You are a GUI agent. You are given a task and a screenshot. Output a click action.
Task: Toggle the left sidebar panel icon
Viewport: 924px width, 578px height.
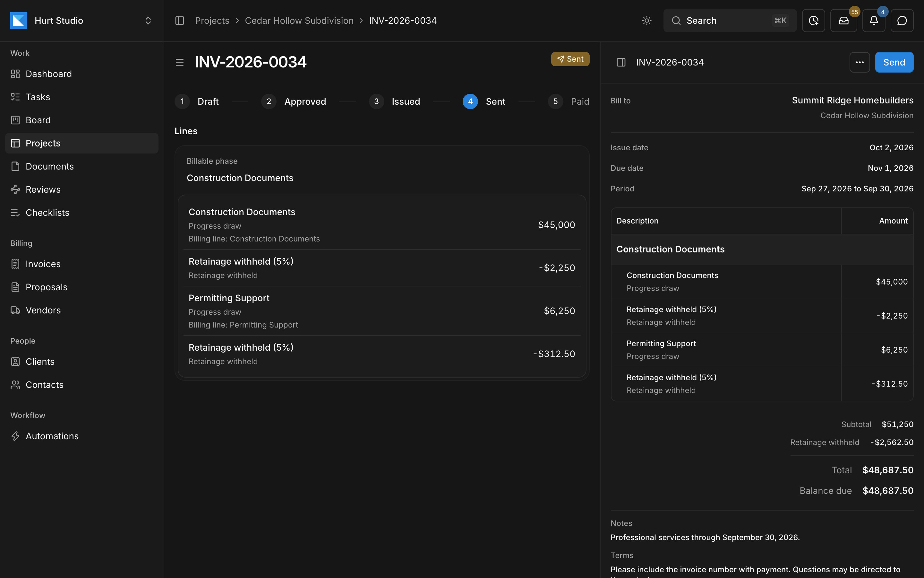[179, 21]
